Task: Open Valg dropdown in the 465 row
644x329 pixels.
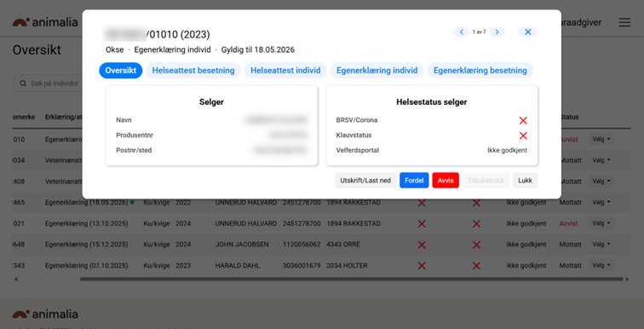Action: tap(601, 203)
